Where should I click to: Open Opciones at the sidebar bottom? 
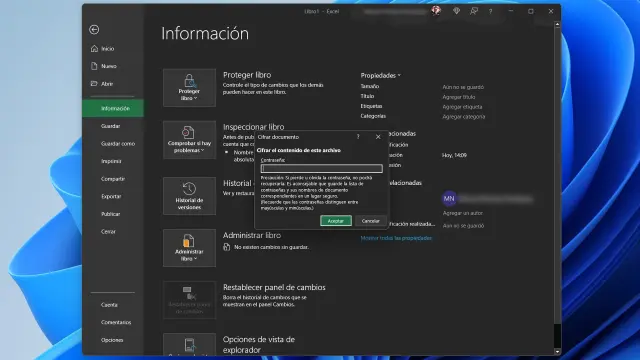pyautogui.click(x=112, y=340)
